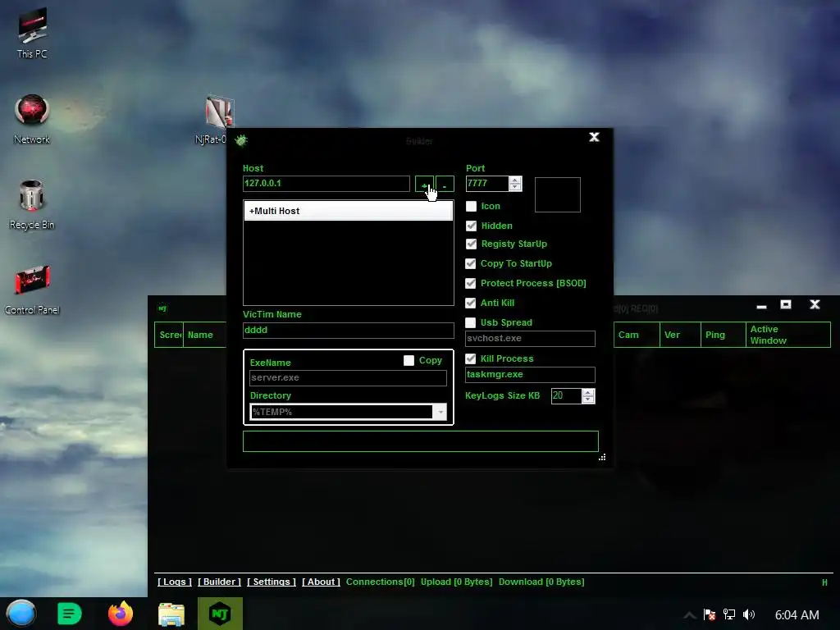Click the Scre column header
This screenshot has height=630, width=840.
(169, 335)
